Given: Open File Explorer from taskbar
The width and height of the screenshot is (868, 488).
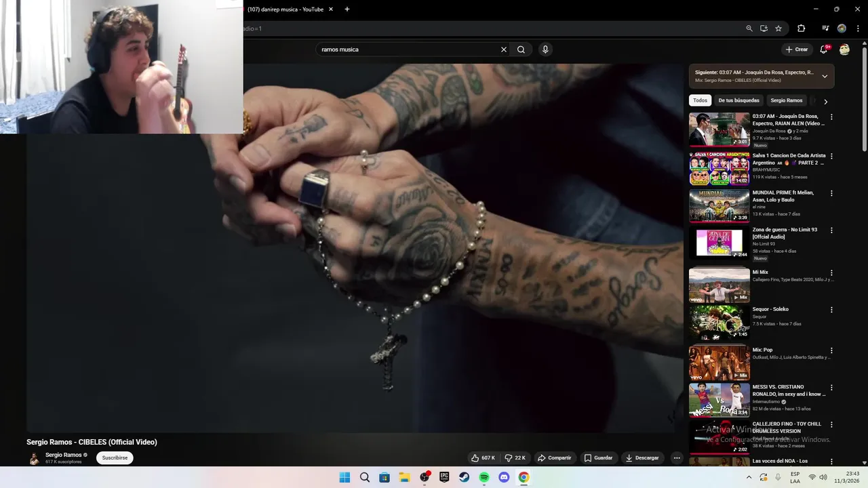Looking at the screenshot, I should (404, 477).
